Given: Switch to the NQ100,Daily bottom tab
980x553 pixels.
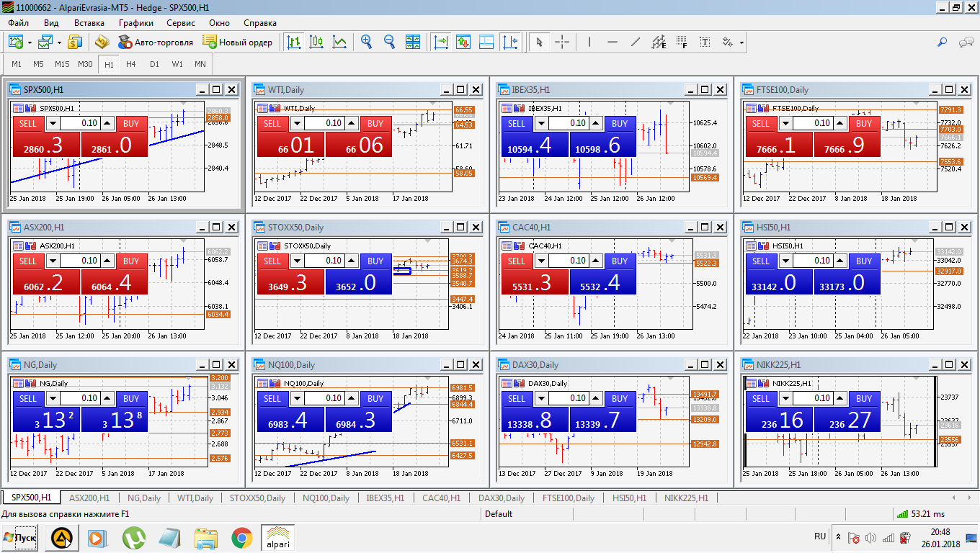Looking at the screenshot, I should click(326, 498).
